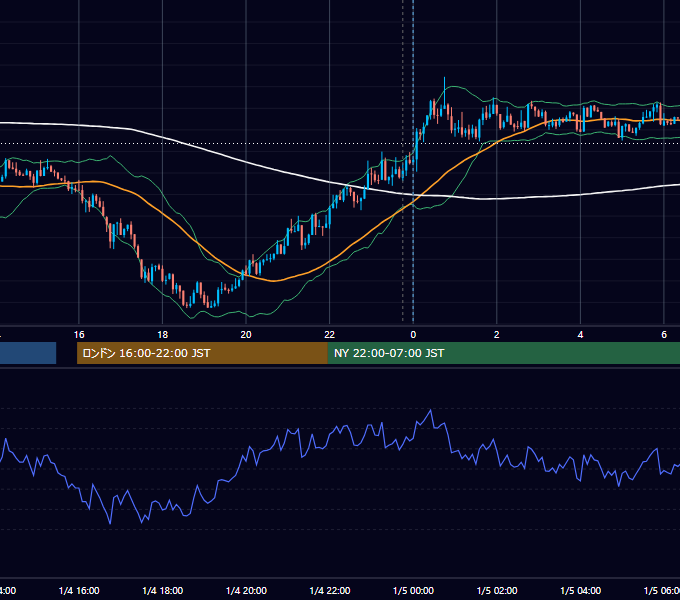Click the 1/4 20:00 label on the bottom axis
680x600 pixels.
tap(246, 590)
